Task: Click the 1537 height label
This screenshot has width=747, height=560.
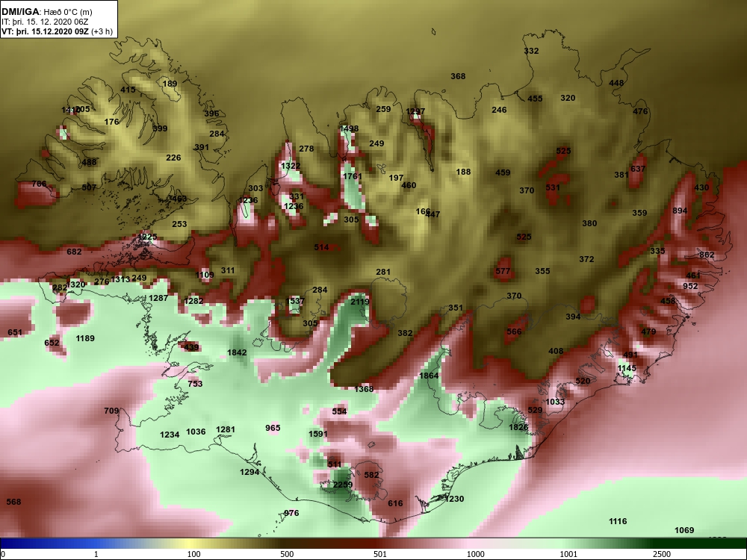Action: 295,301
